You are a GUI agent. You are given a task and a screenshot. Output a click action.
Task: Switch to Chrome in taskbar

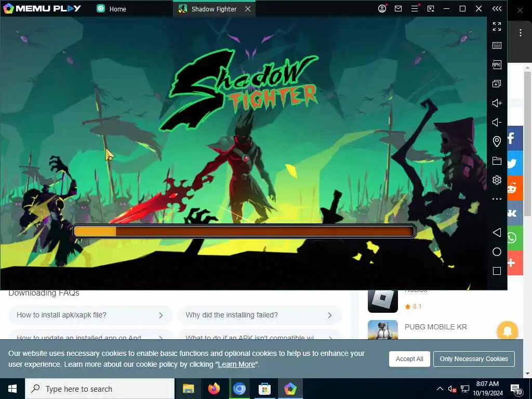(x=239, y=389)
